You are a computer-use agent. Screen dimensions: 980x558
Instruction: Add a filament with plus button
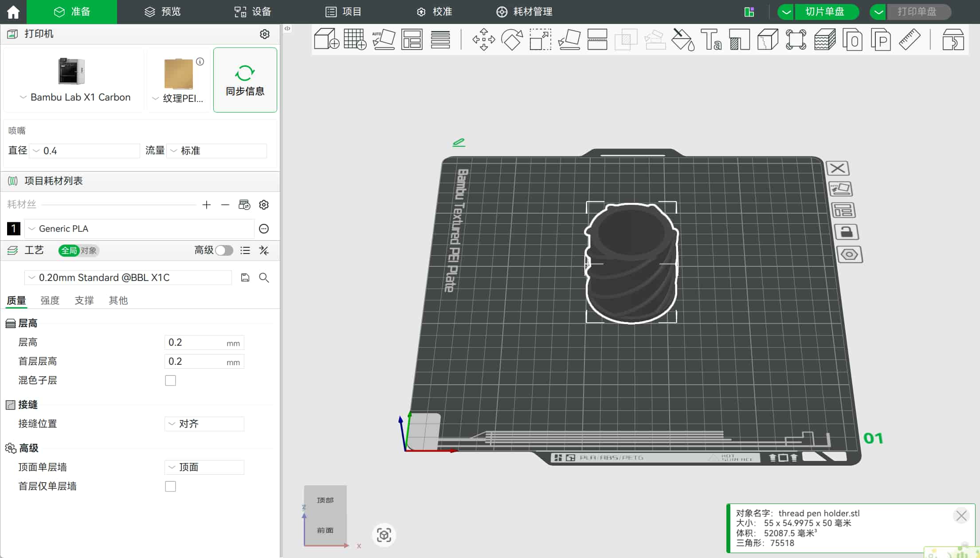coord(206,205)
